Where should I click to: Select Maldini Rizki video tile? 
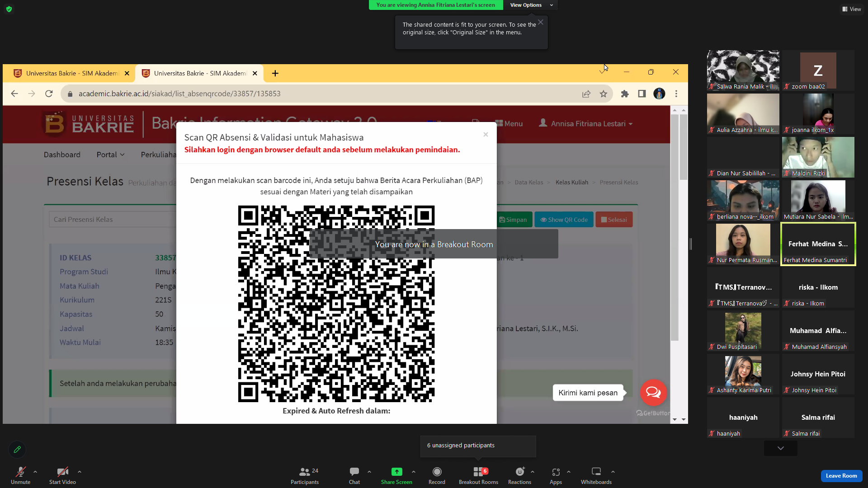coord(818,157)
